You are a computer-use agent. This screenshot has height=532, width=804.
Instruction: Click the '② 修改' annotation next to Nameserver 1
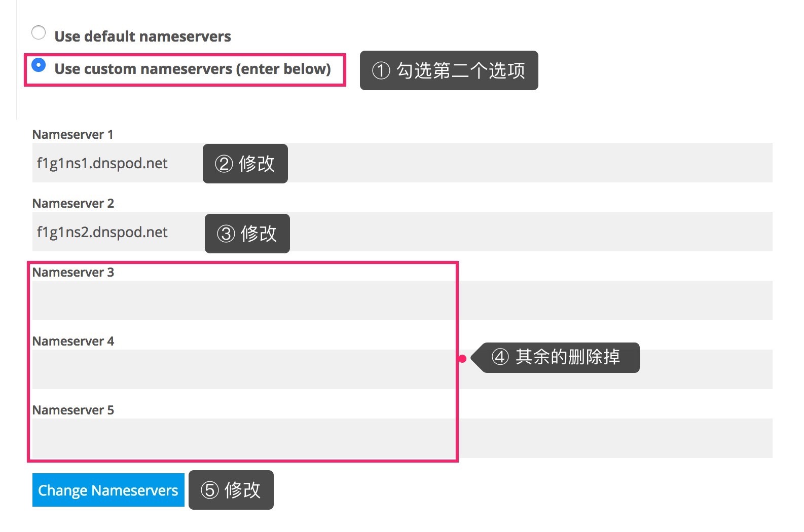click(245, 163)
